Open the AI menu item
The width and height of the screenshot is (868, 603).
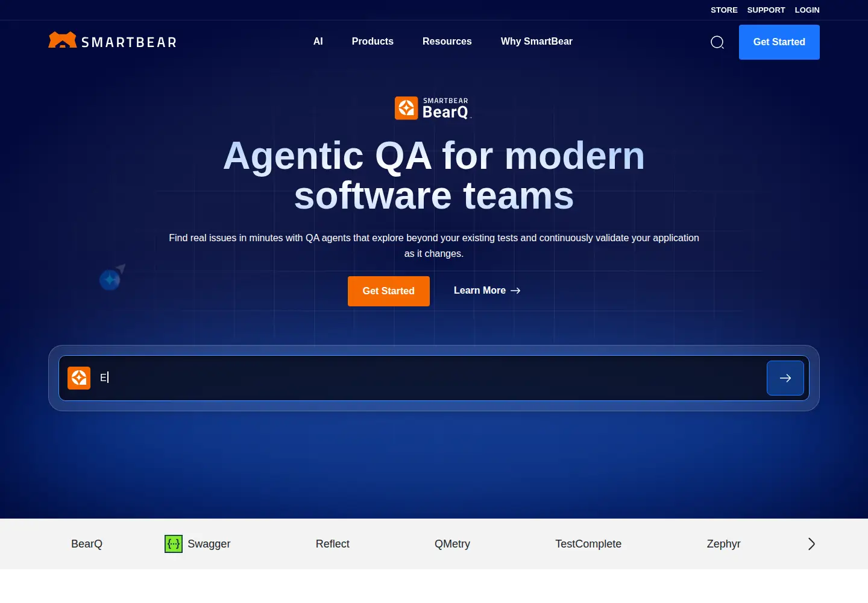click(x=318, y=42)
